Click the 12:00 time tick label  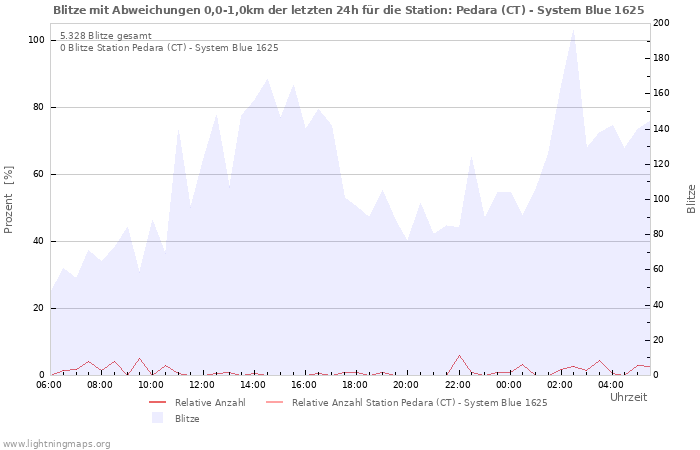tap(202, 384)
